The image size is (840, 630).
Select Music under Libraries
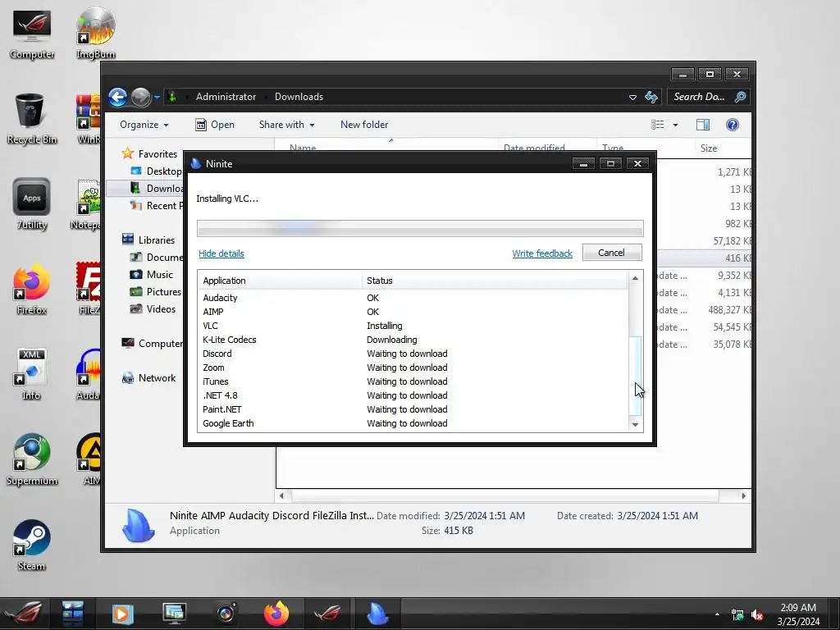[160, 275]
